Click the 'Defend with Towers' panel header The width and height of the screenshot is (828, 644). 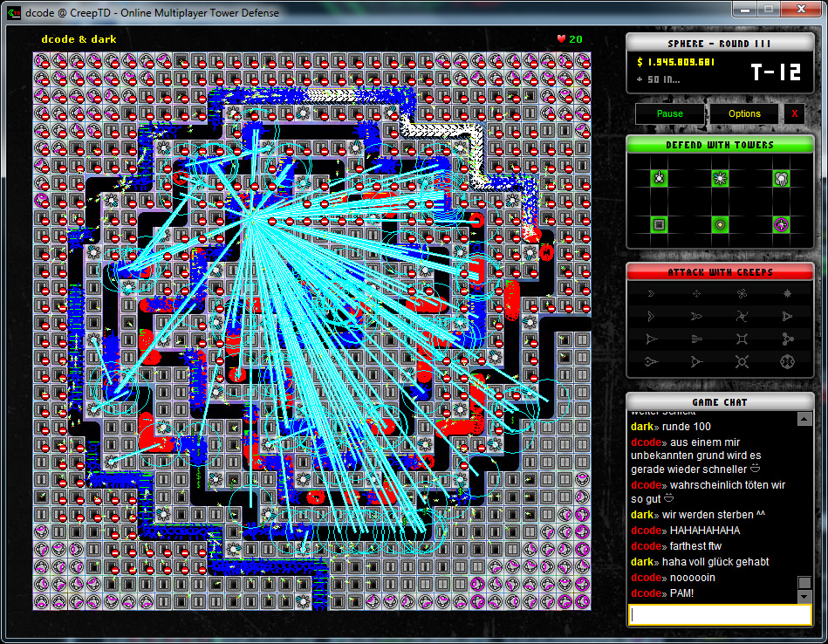(719, 144)
